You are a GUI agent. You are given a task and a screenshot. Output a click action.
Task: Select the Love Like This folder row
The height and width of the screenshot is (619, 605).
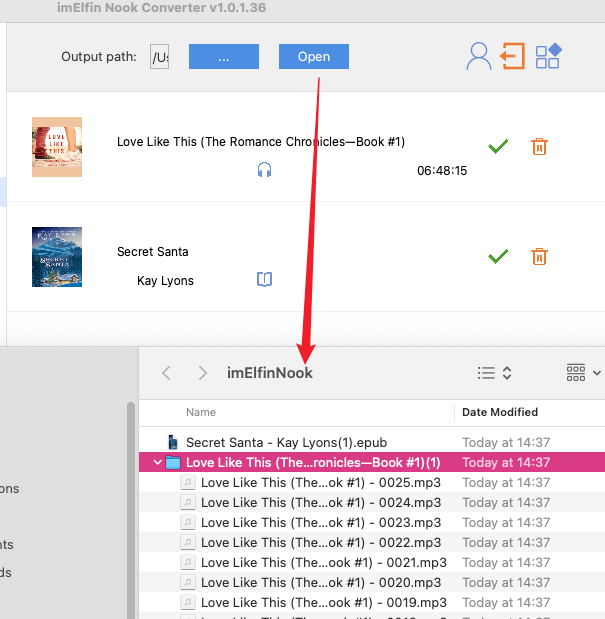(x=372, y=462)
